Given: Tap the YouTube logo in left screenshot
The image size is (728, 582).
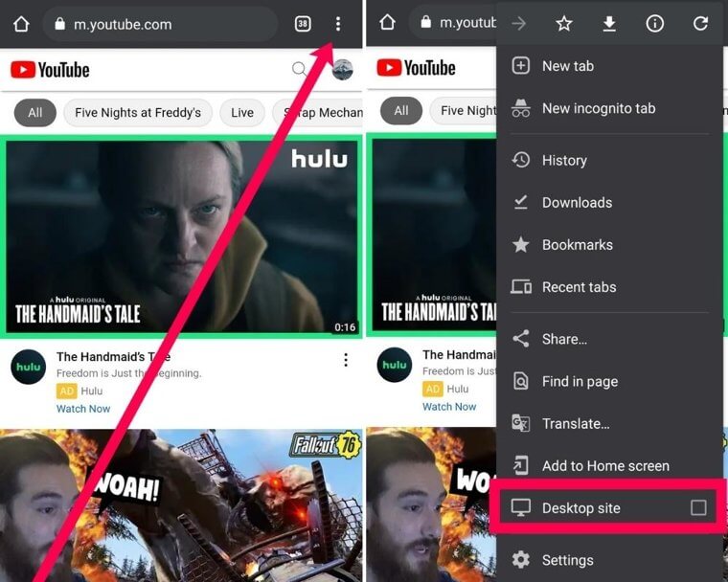Looking at the screenshot, I should 50,70.
